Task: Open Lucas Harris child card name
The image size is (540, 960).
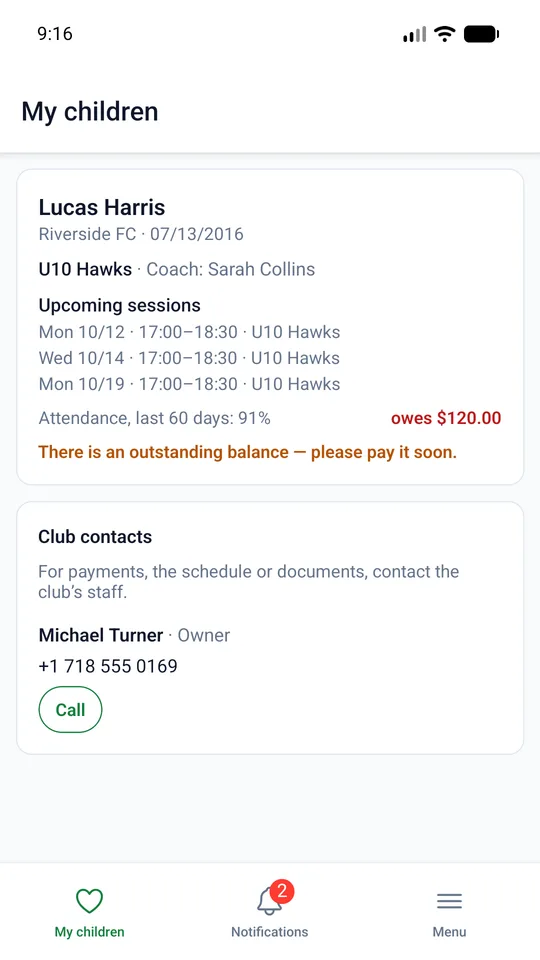Action: [102, 207]
